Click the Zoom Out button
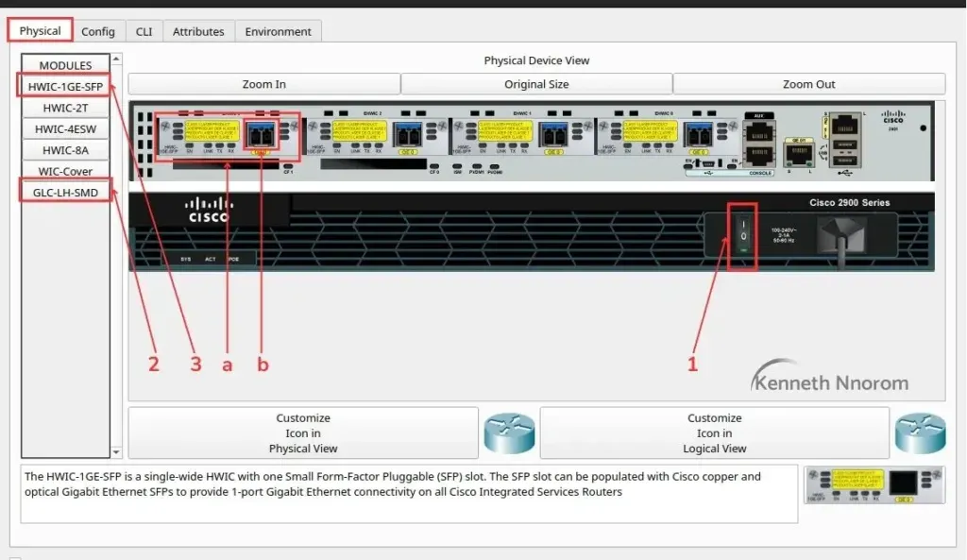 click(809, 84)
